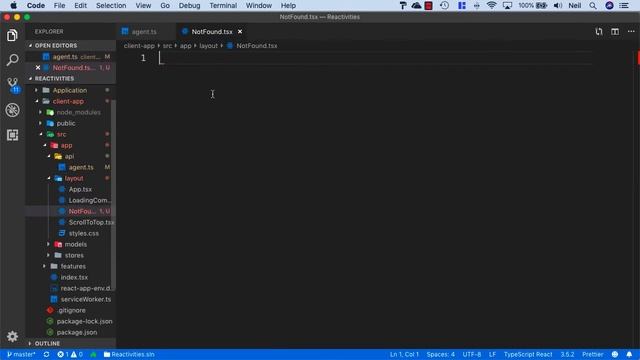Expand the models folder

tap(76, 244)
